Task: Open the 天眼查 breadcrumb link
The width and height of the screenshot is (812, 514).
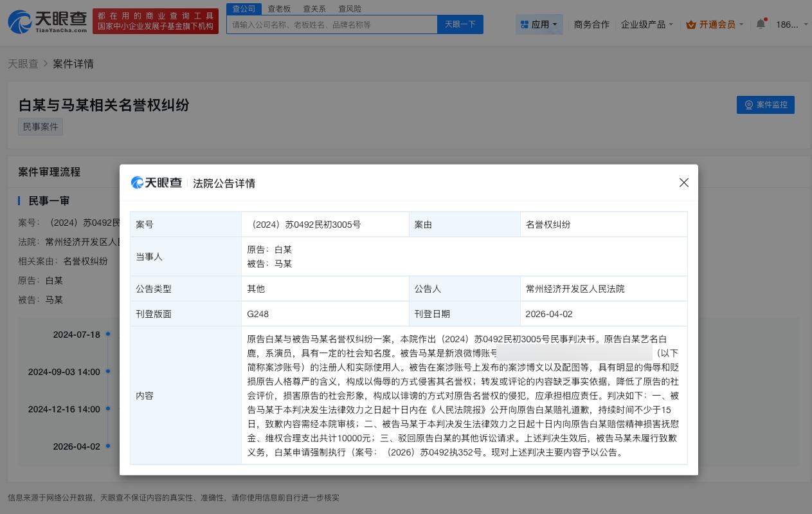Action: (x=23, y=64)
